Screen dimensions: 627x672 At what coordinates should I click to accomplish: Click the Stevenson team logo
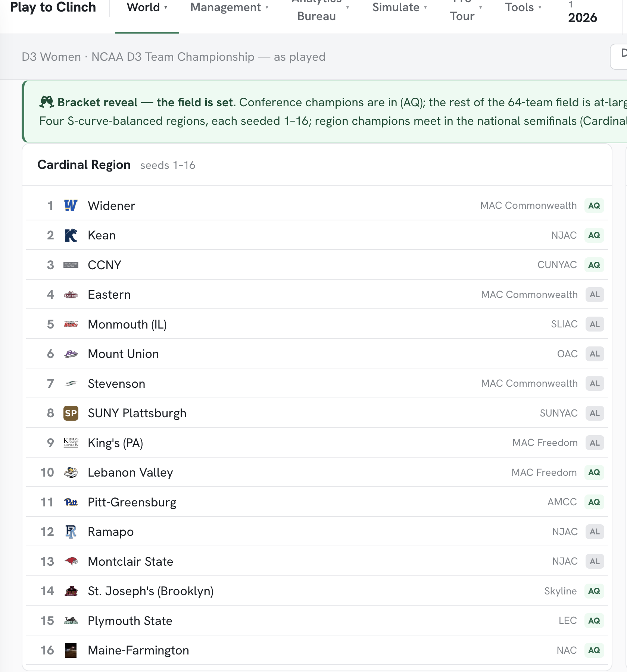[x=71, y=383]
